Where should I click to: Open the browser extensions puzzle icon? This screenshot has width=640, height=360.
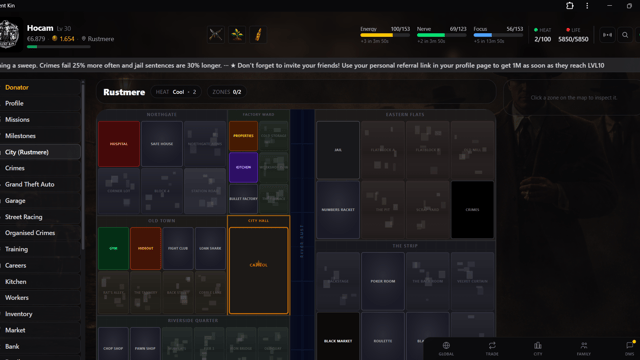point(570,6)
